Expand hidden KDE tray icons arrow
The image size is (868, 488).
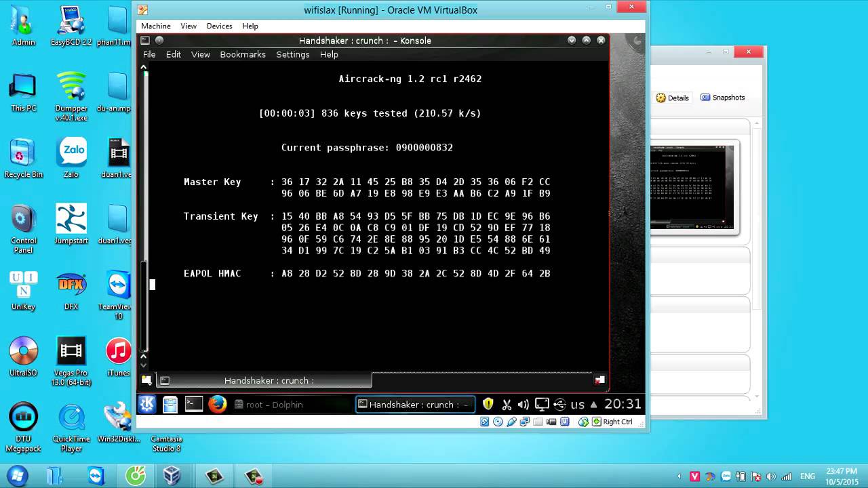[x=594, y=405]
